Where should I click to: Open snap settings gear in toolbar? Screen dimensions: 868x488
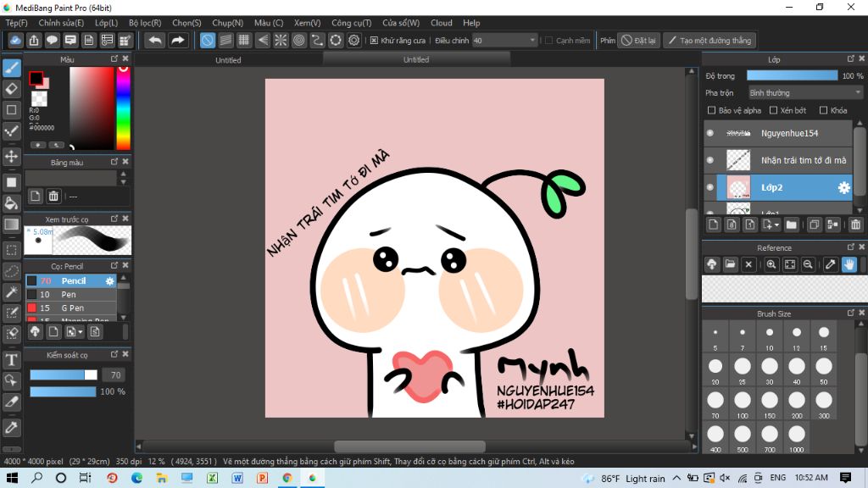coord(353,41)
